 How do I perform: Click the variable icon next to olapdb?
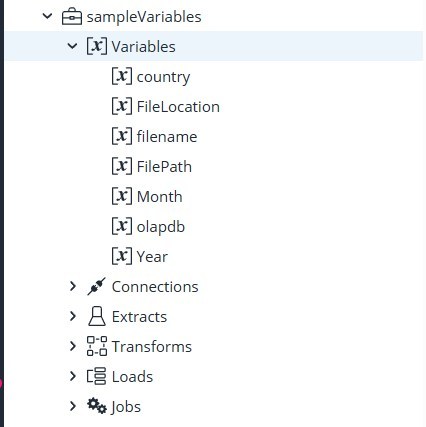122,226
